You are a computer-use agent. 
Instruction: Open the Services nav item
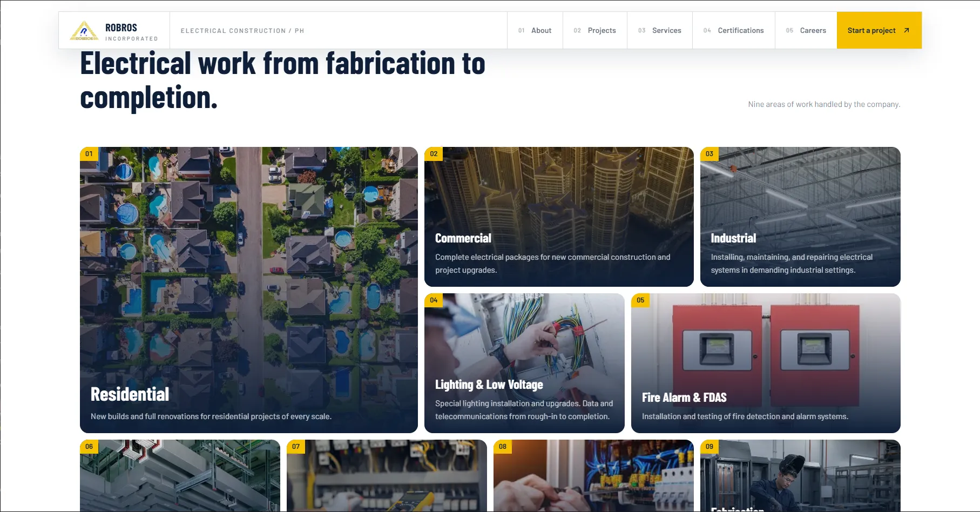pyautogui.click(x=660, y=30)
